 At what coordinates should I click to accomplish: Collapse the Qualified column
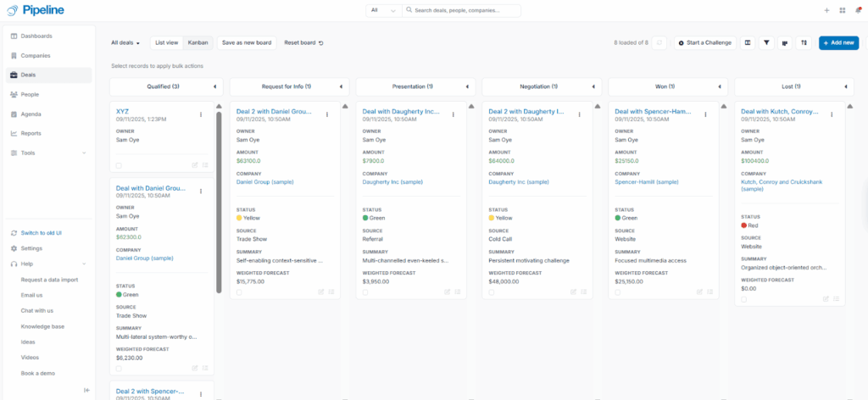pos(214,86)
